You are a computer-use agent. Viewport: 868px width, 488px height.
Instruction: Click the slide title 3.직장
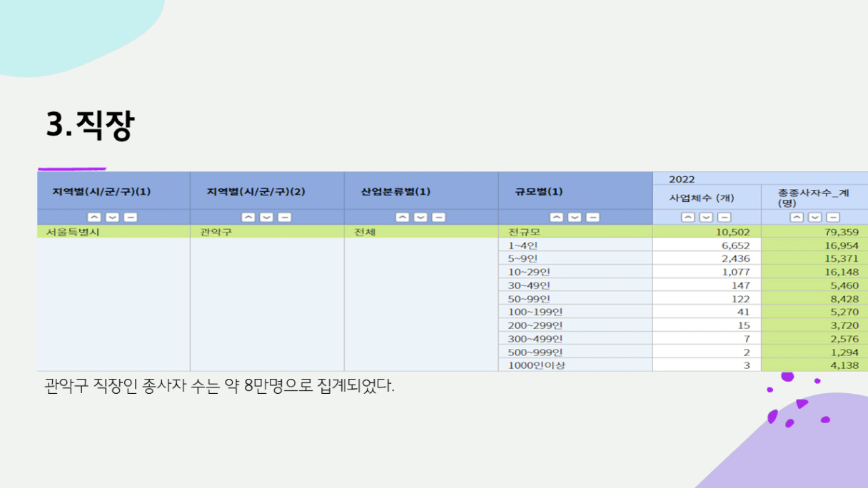(x=90, y=124)
